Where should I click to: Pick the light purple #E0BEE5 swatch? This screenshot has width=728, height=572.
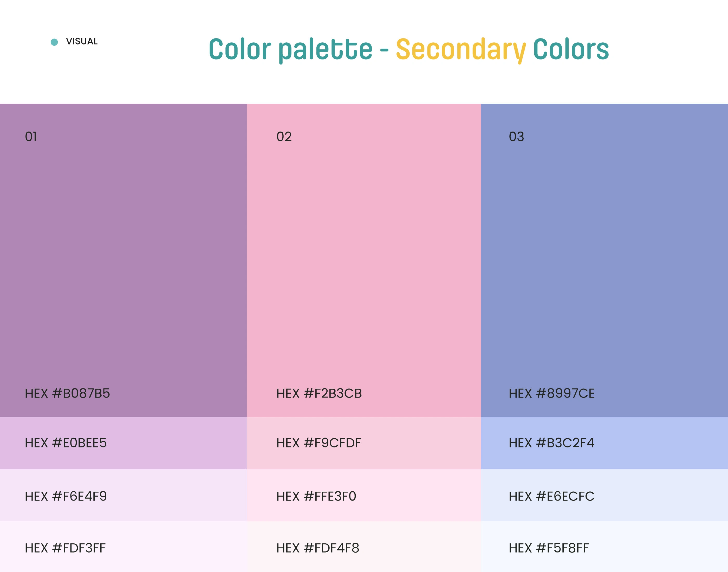click(x=123, y=443)
